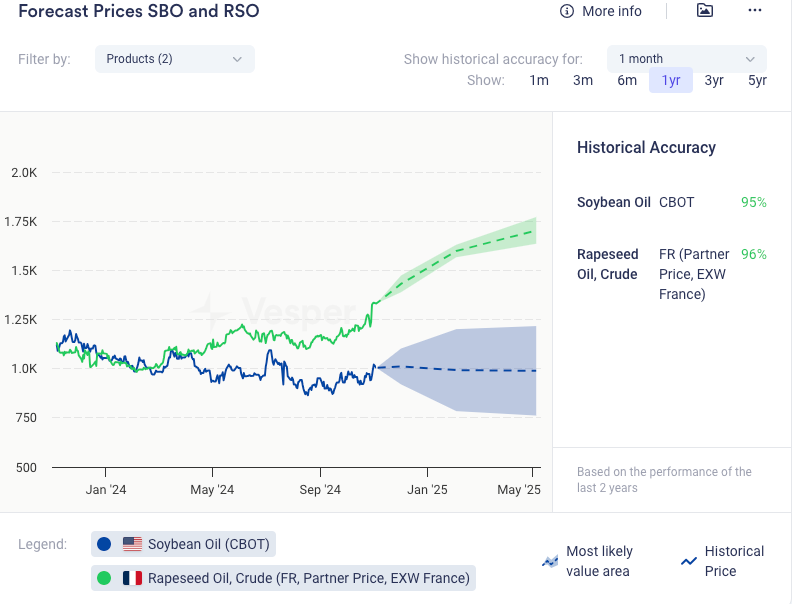Open the three-dot options menu
This screenshot has width=792, height=604.
pos(755,11)
